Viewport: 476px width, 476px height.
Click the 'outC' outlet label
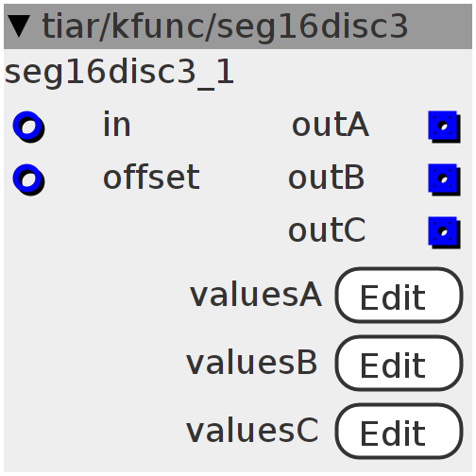click(x=327, y=230)
